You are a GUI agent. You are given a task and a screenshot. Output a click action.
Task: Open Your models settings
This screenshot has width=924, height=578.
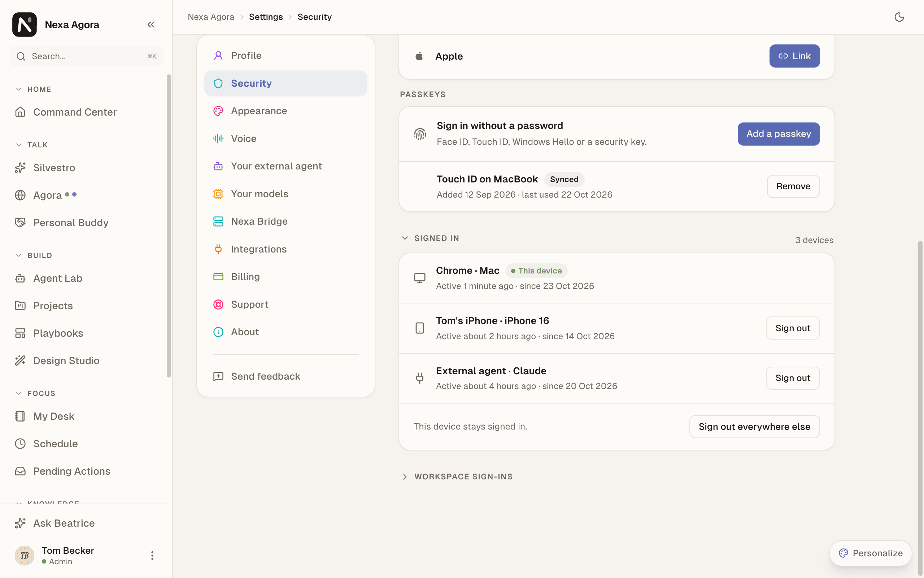tap(286, 194)
